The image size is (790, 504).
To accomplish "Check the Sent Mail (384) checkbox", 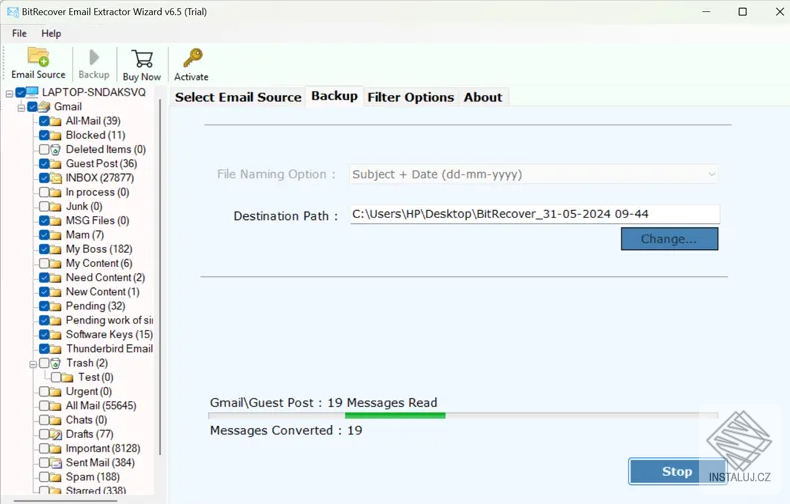I will click(44, 463).
